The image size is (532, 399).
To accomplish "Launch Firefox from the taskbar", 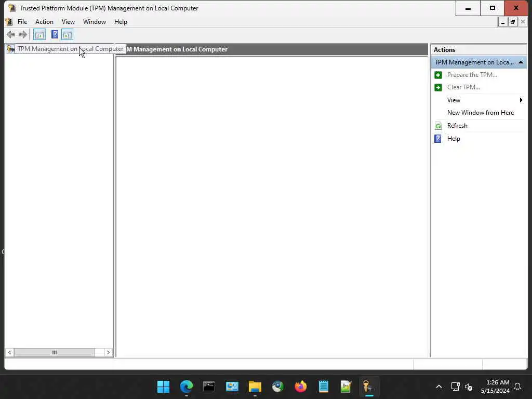I will 301,387.
